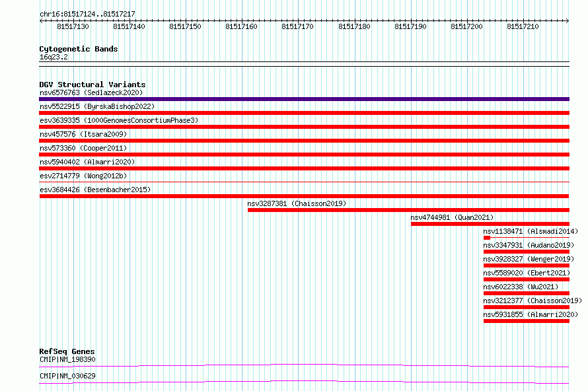
Task: Click ruler position 81517130
Action: [73, 26]
